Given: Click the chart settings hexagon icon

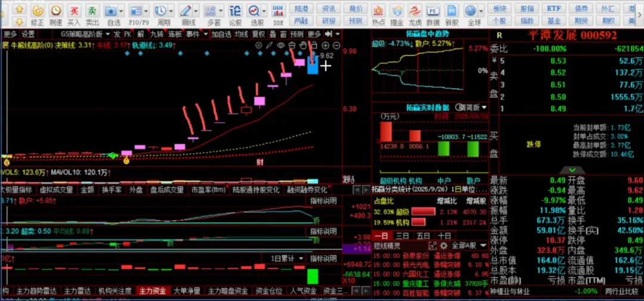Looking at the screenshot, I should pos(259,45).
